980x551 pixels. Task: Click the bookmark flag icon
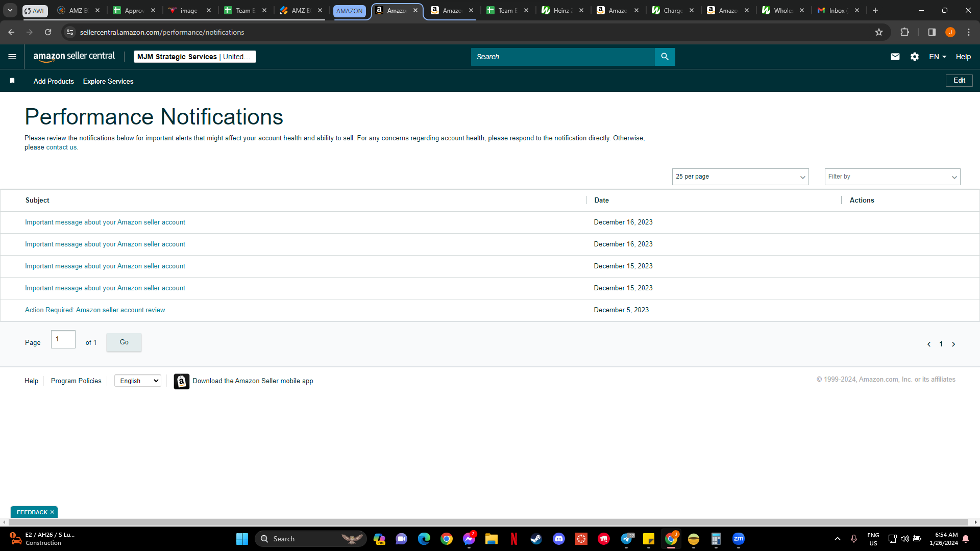[x=12, y=81]
